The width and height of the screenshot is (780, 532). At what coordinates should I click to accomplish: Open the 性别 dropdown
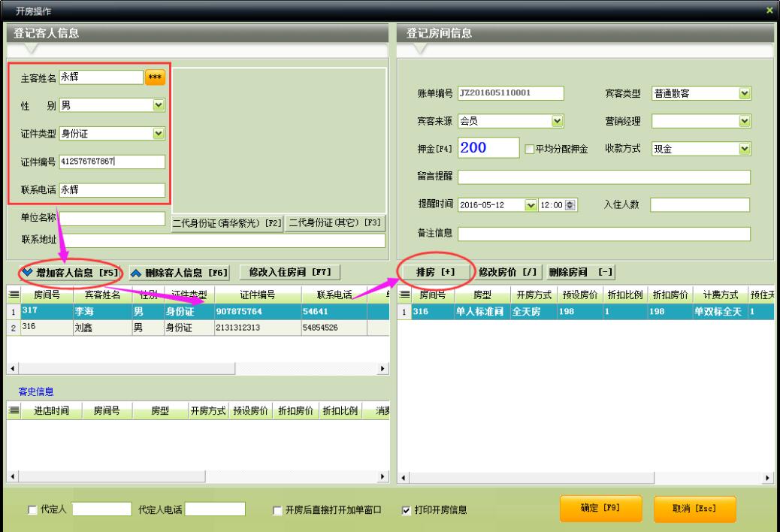point(159,105)
